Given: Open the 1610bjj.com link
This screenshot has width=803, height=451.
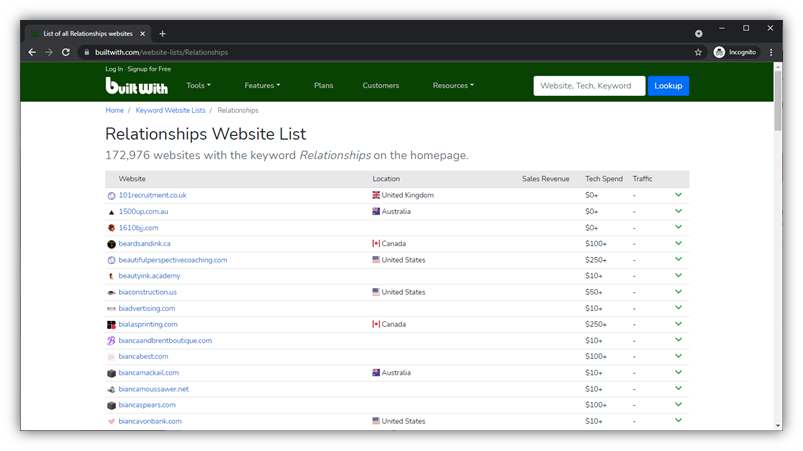Looking at the screenshot, I should click(138, 228).
